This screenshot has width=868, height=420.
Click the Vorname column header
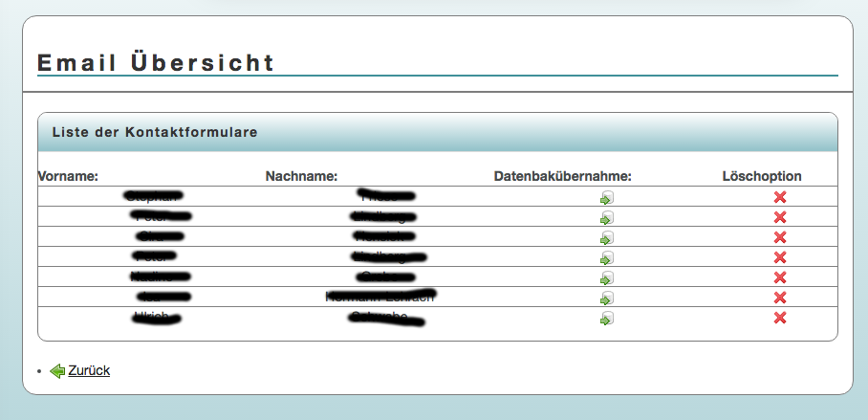68,176
